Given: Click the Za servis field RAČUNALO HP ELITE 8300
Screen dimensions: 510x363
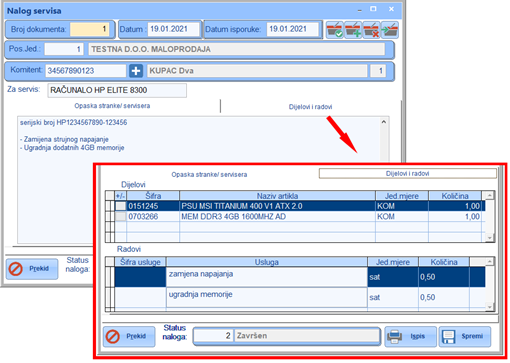Looking at the screenshot, I should 117,90.
